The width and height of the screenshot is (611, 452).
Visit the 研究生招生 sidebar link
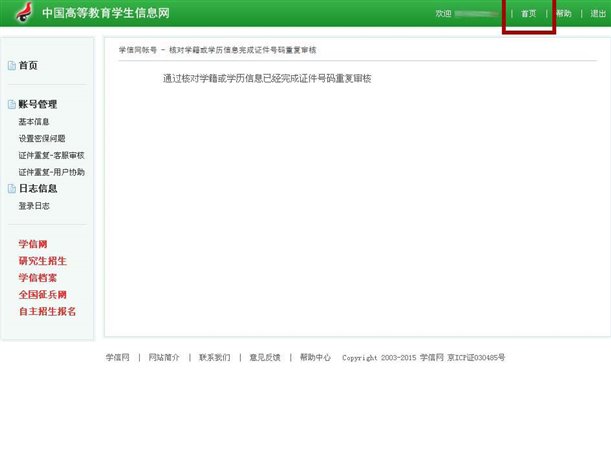pyautogui.click(x=43, y=261)
